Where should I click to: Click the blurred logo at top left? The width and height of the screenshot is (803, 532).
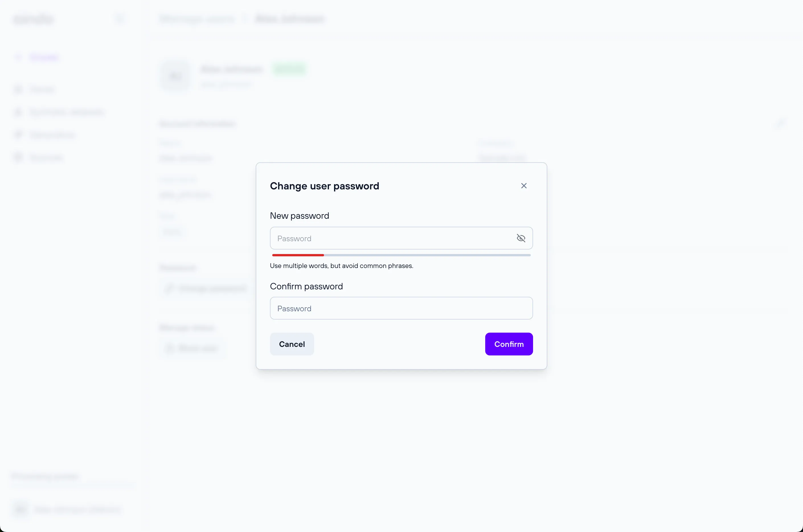point(34,19)
